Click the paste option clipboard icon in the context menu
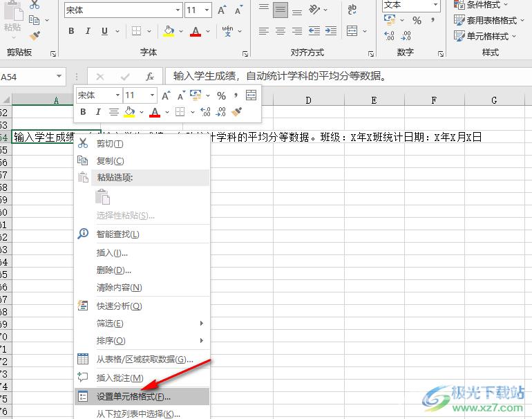 [x=102, y=197]
